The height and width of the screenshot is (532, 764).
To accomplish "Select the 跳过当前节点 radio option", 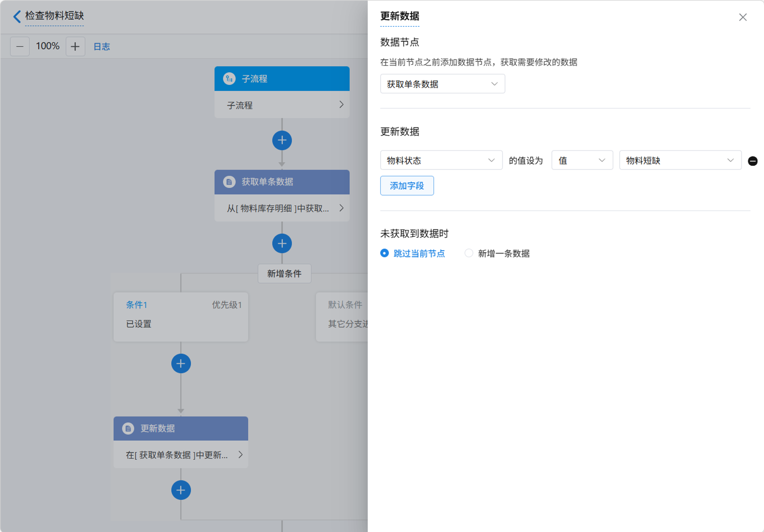I will [x=384, y=253].
